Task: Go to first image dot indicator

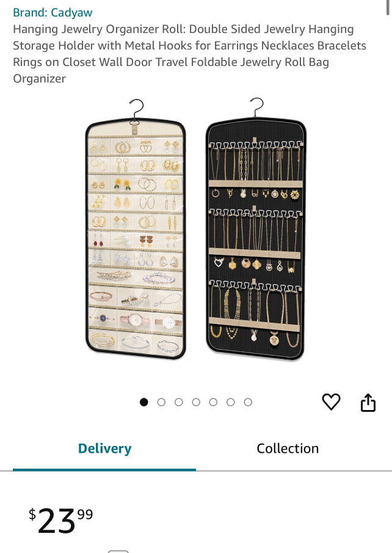Action: pyautogui.click(x=144, y=402)
